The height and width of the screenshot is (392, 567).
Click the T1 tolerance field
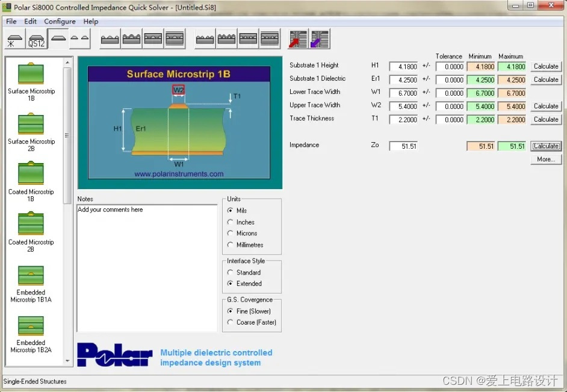[450, 120]
